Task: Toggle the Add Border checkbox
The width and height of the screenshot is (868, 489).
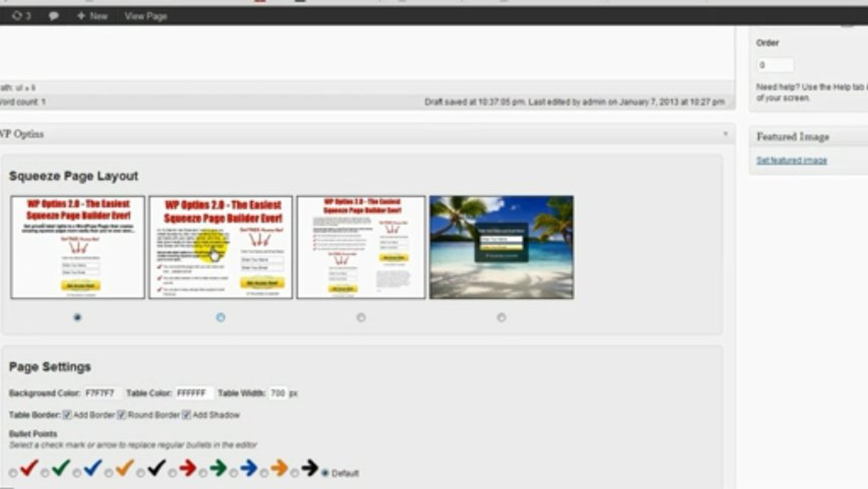Action: pos(67,414)
